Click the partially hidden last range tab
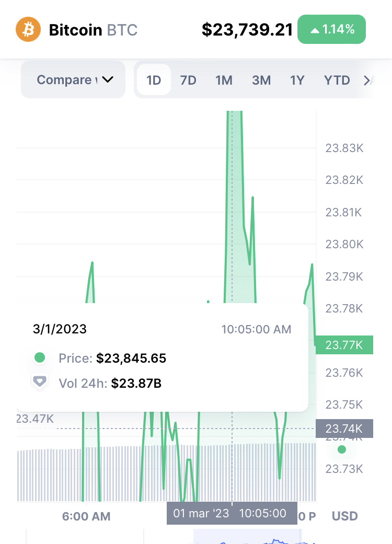The width and height of the screenshot is (392, 544). click(x=368, y=80)
